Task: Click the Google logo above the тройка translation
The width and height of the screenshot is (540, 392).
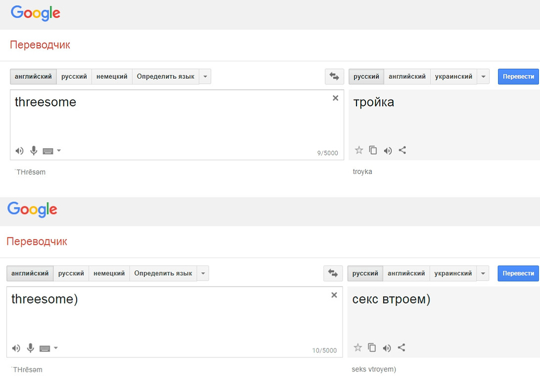Action: (x=36, y=14)
